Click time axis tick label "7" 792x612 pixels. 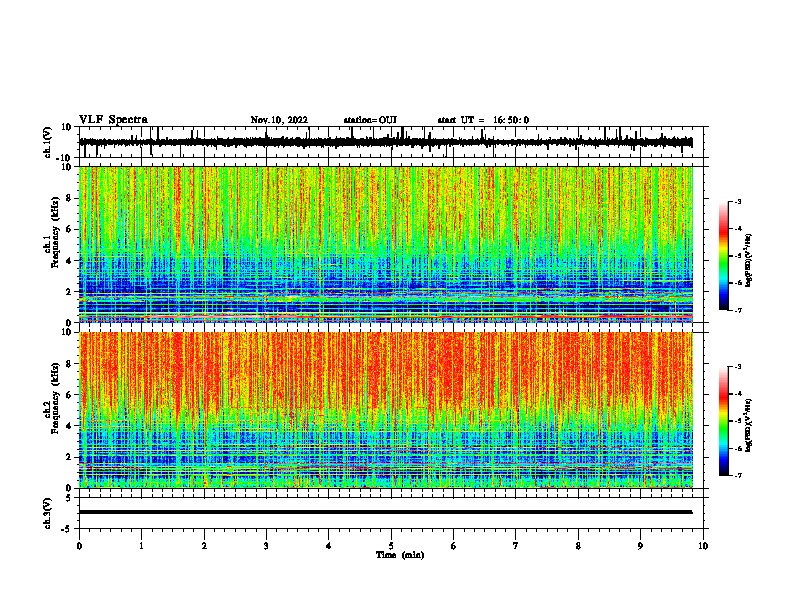coord(516,546)
